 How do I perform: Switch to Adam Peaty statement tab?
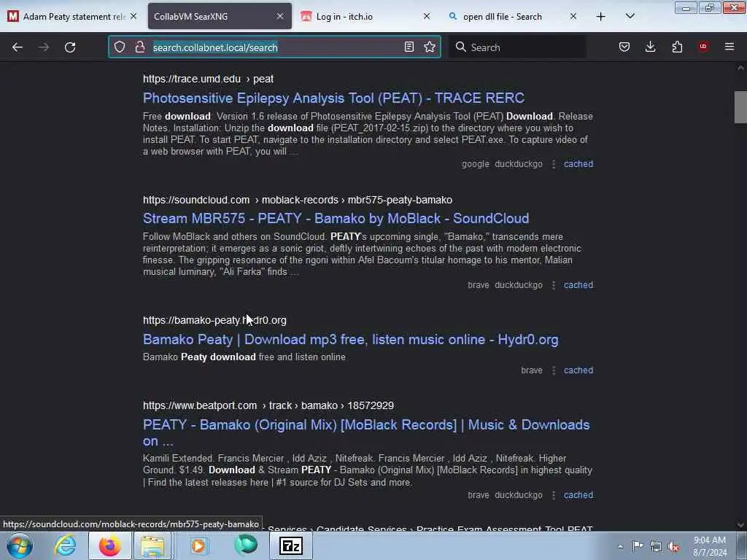pos(73,16)
